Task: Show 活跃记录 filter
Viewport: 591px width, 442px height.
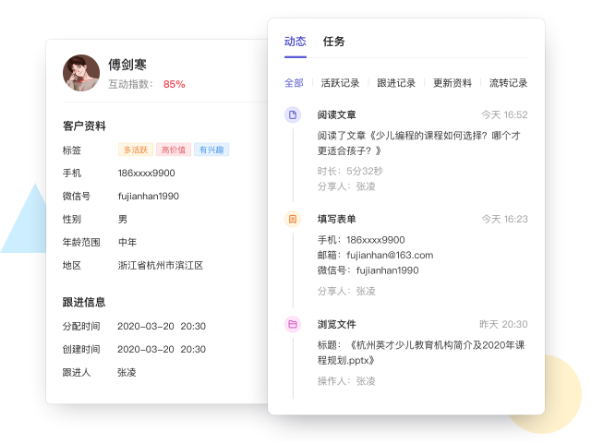Action: click(x=340, y=83)
